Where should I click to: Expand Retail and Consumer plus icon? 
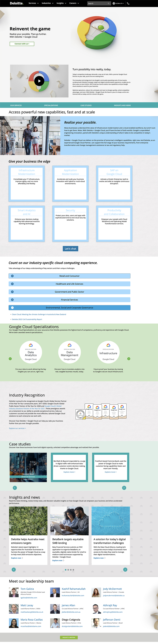click(x=12, y=276)
